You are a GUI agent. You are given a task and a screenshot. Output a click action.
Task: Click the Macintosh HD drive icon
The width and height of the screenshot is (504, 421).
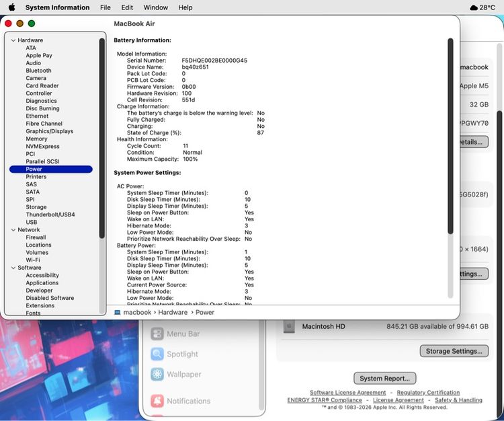[289, 326]
